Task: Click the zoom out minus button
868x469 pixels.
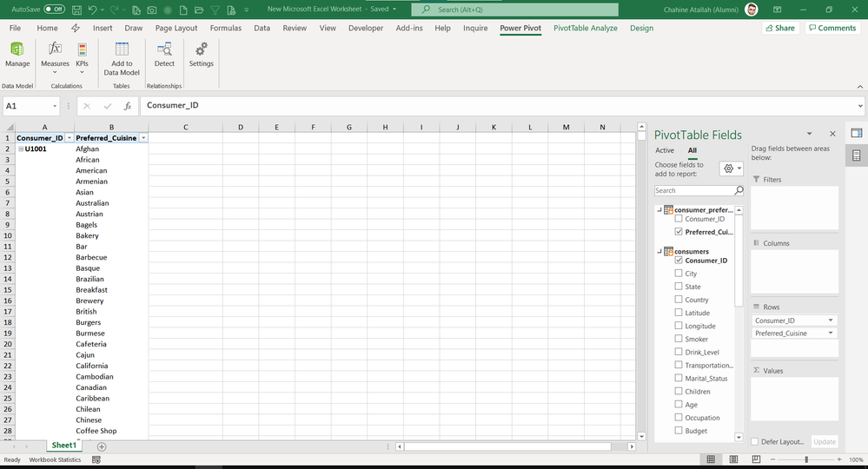Action: [x=772, y=459]
